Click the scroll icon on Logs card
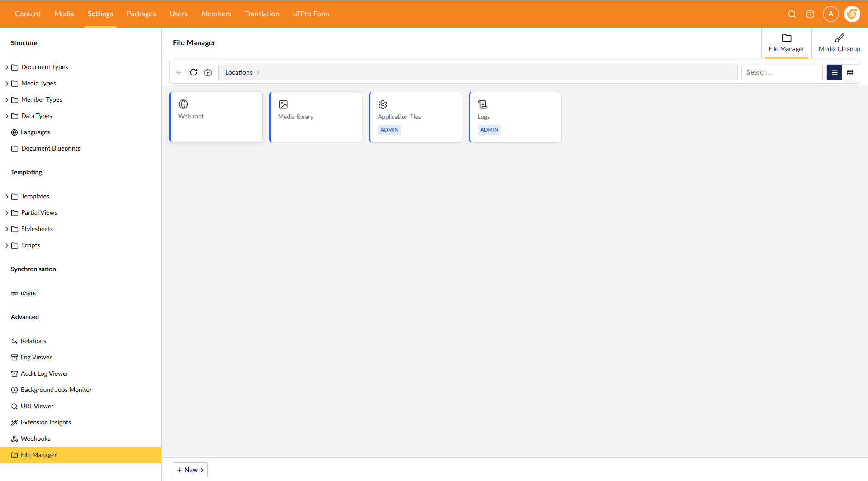 483,104
